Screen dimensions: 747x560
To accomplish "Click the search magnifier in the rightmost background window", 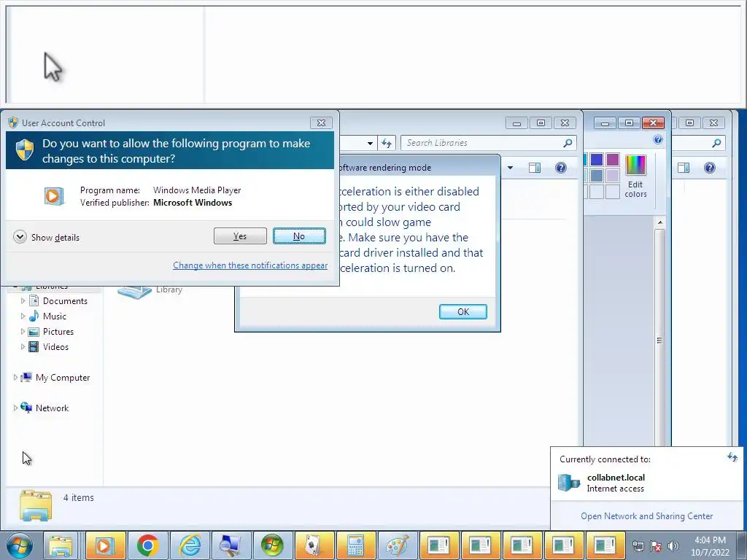I will tap(716, 143).
